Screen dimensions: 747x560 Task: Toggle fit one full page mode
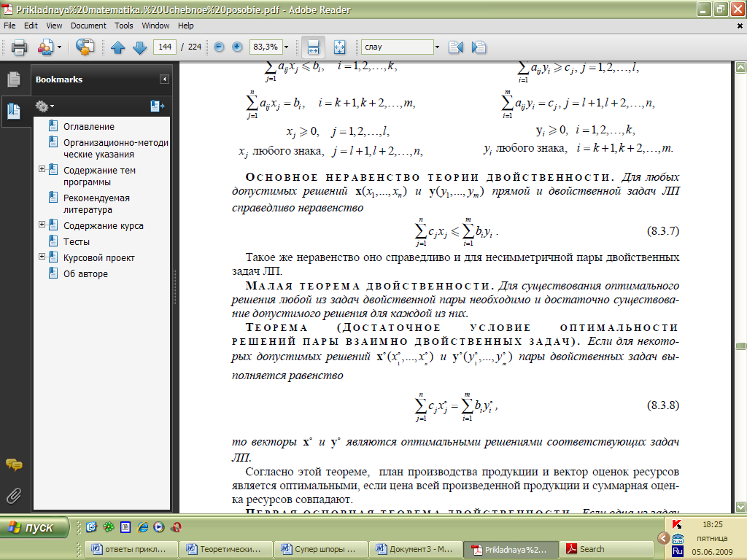(339, 47)
